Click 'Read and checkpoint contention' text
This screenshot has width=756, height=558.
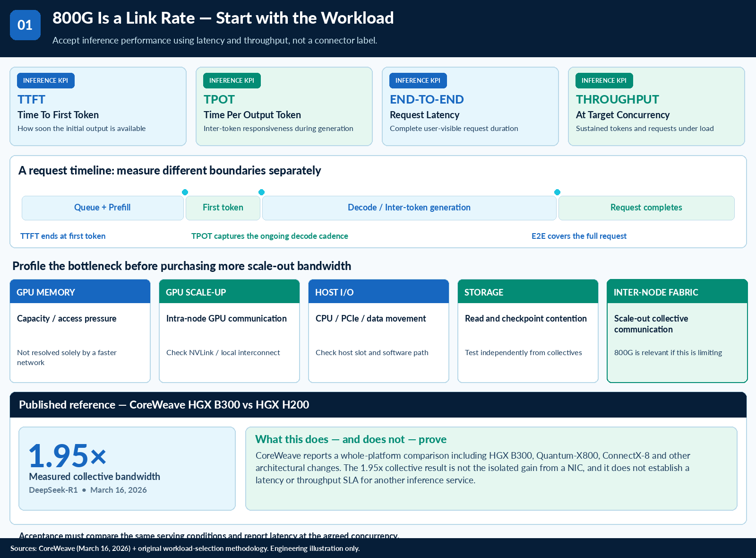pos(526,319)
